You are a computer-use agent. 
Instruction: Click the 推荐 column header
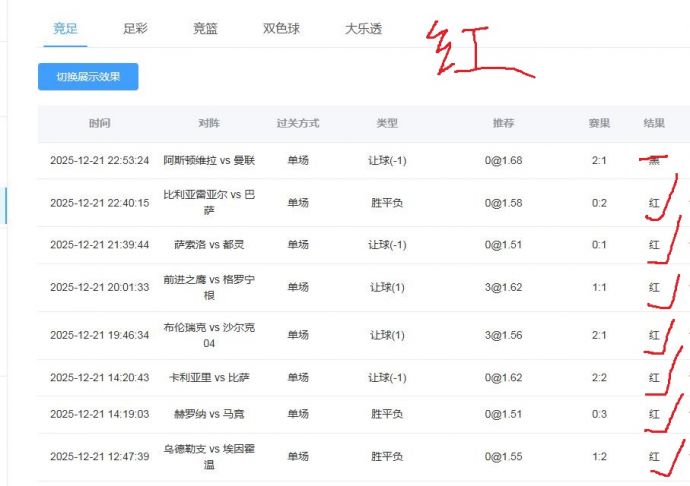click(x=503, y=124)
